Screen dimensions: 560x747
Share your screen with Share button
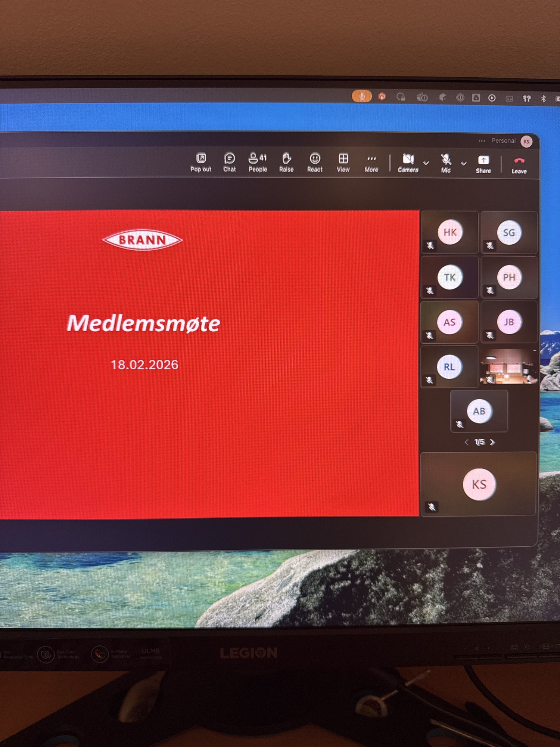tap(483, 164)
